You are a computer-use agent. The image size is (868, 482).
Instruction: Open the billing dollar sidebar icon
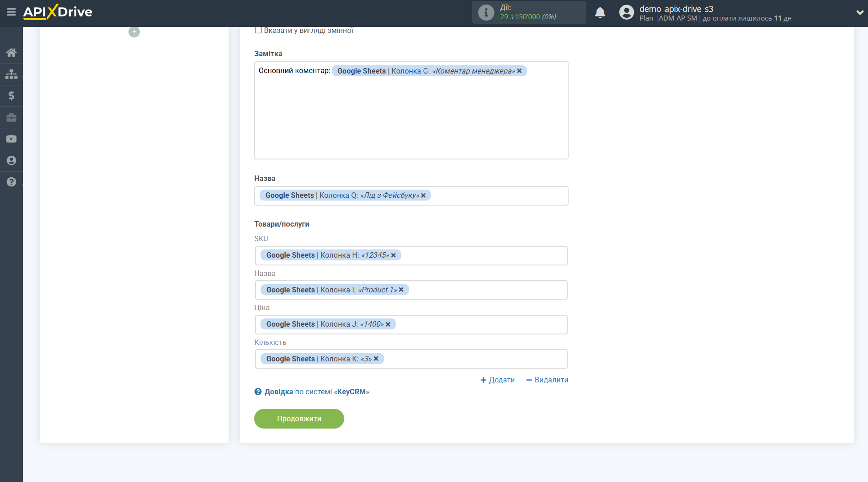click(11, 95)
